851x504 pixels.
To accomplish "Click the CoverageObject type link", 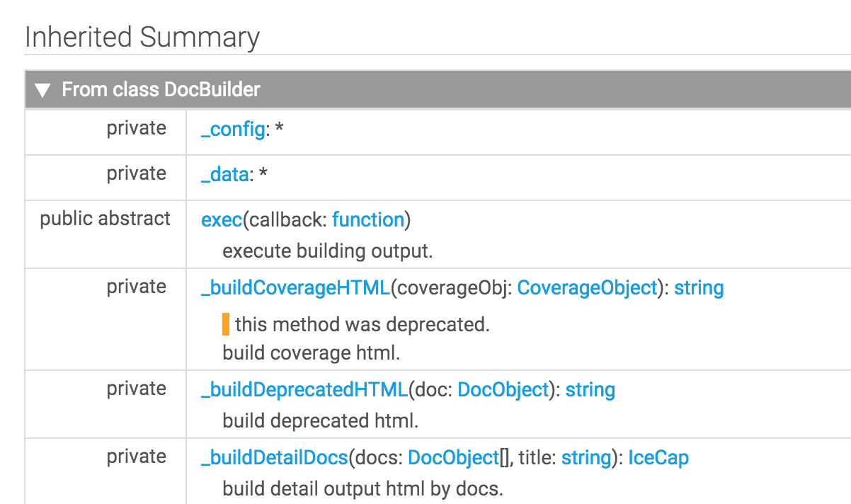I will (588, 288).
